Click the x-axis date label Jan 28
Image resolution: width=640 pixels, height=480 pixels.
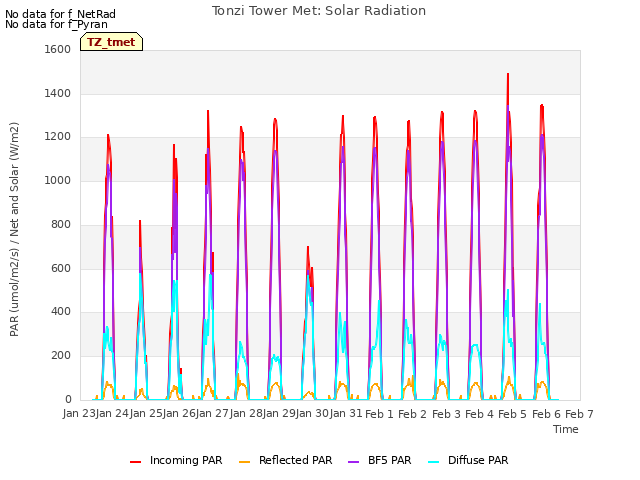[x=246, y=413]
